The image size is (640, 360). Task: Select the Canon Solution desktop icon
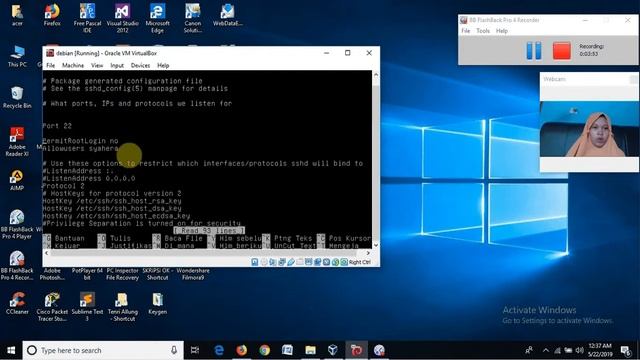193,18
